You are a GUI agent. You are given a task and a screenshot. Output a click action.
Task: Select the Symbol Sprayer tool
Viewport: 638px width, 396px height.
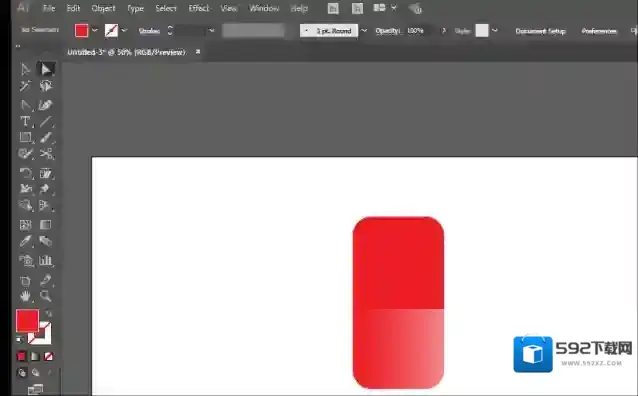[x=26, y=260]
